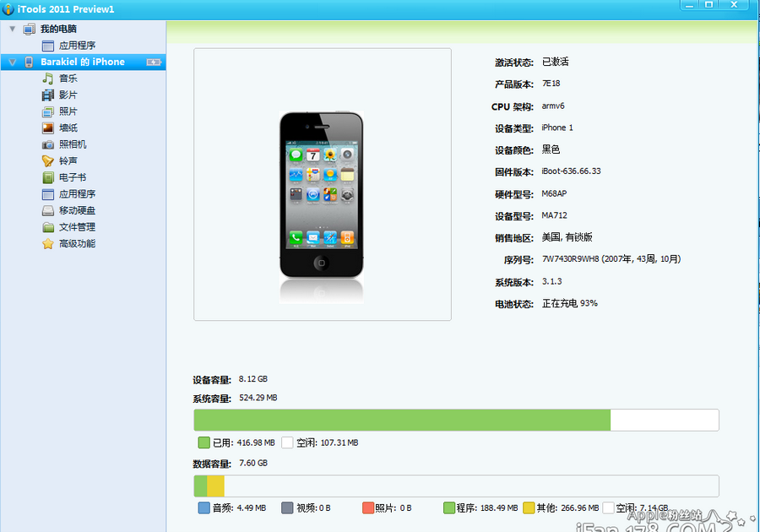Click the film icon beside 影片
Viewport: 760px width, 532px height.
47,95
